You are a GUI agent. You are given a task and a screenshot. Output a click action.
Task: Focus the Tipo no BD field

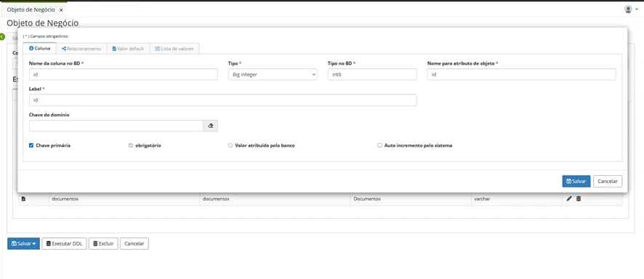click(372, 75)
